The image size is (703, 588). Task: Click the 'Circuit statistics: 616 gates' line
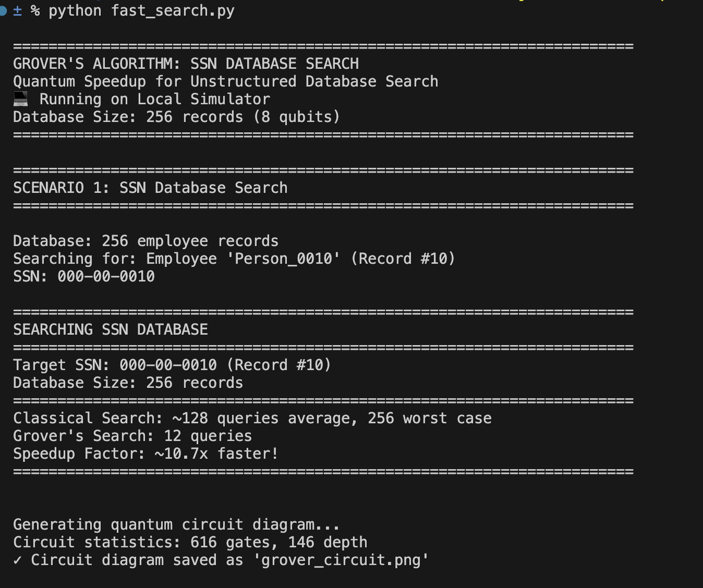190,542
